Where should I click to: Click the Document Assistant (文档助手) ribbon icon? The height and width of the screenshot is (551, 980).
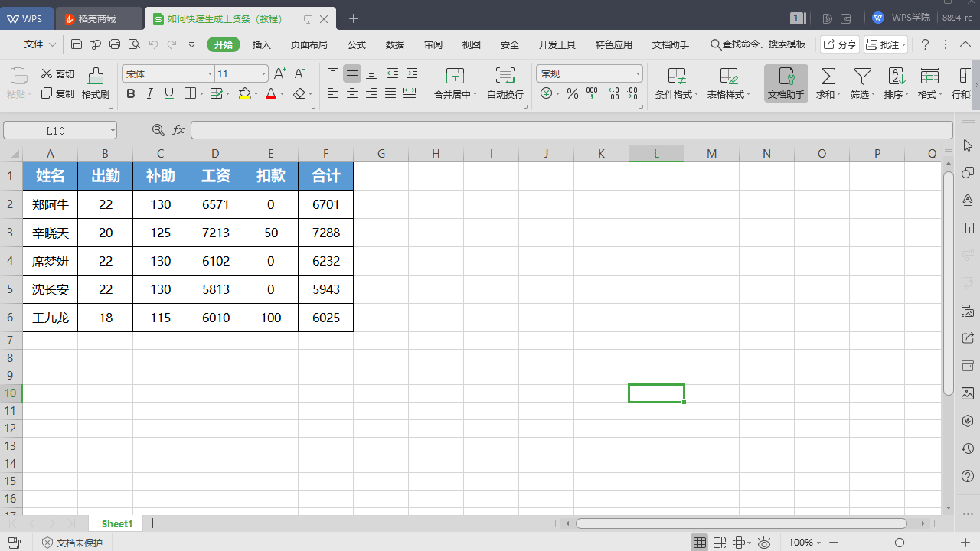coord(786,77)
